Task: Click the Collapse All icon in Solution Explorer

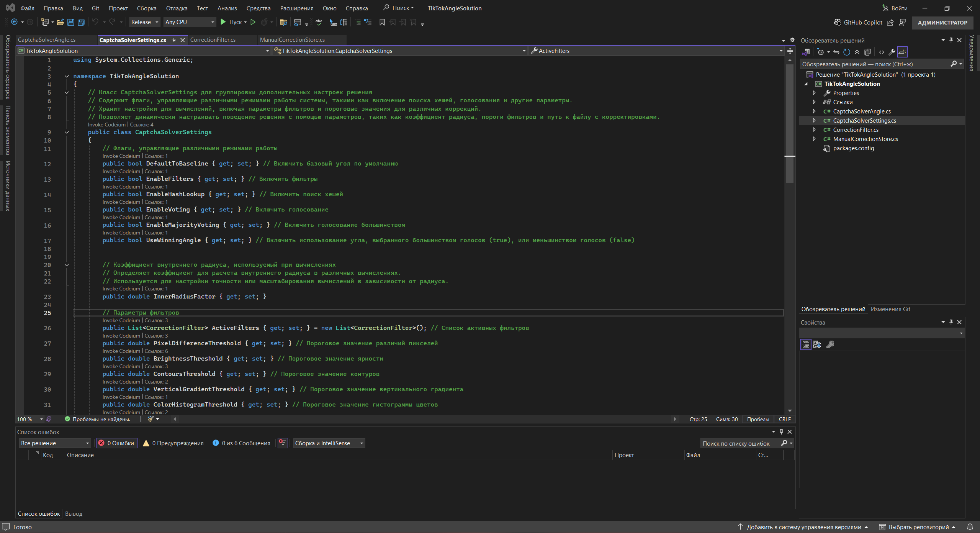Action: pos(857,52)
